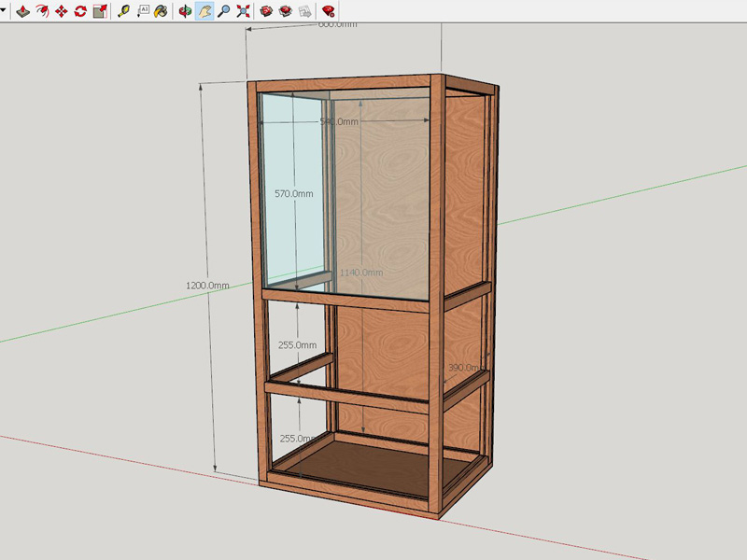The image size is (747, 560).
Task: Select the Move tool
Action: (61, 11)
